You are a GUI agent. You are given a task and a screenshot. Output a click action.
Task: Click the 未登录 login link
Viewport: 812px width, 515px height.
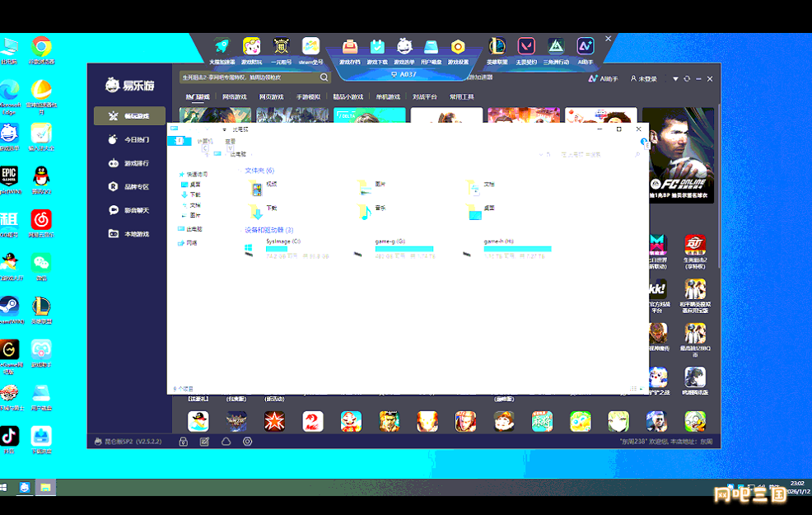[x=644, y=78]
